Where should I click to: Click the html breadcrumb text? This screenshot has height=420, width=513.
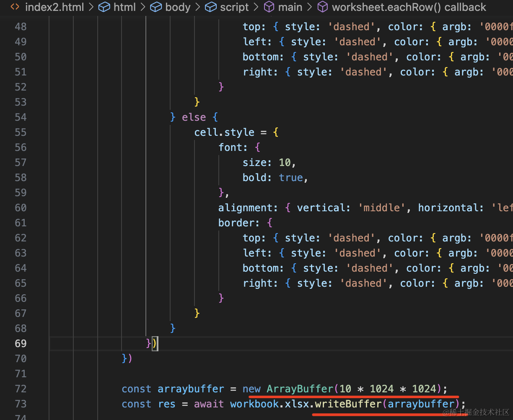coord(125,7)
